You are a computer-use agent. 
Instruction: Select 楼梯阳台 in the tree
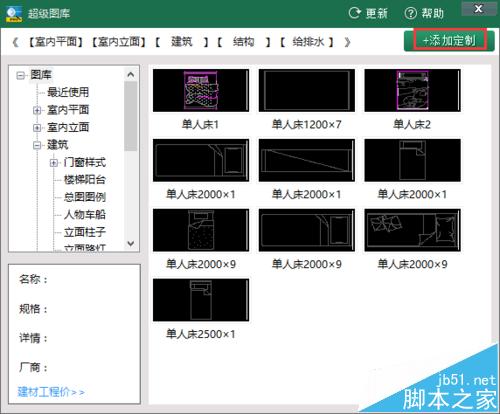85,180
